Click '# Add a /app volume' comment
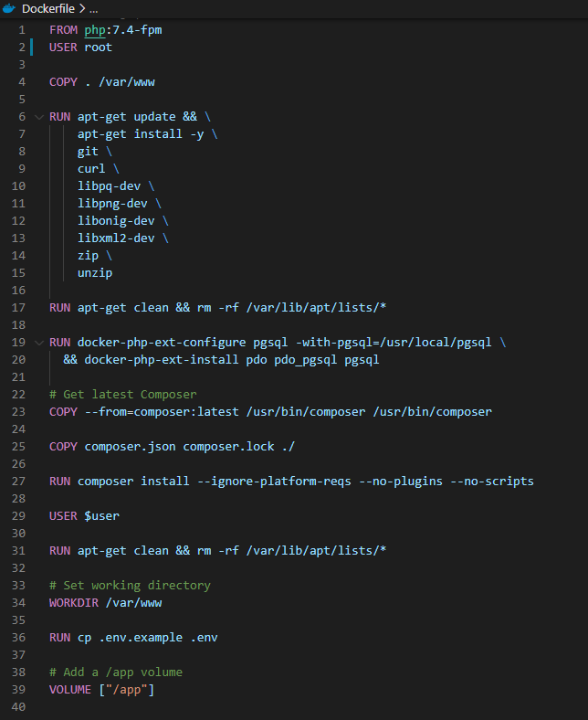588x720 pixels. [116, 672]
